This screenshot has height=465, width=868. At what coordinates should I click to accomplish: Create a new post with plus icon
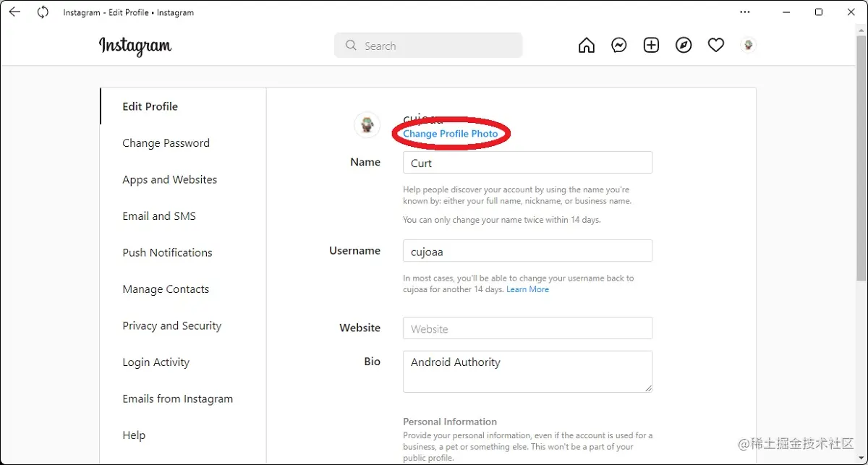point(651,46)
